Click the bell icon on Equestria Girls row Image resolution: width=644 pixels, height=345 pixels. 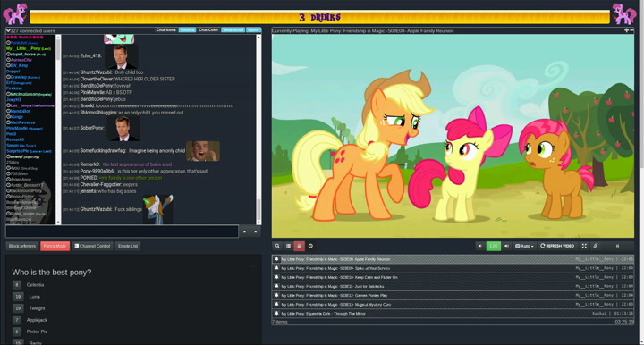point(276,313)
